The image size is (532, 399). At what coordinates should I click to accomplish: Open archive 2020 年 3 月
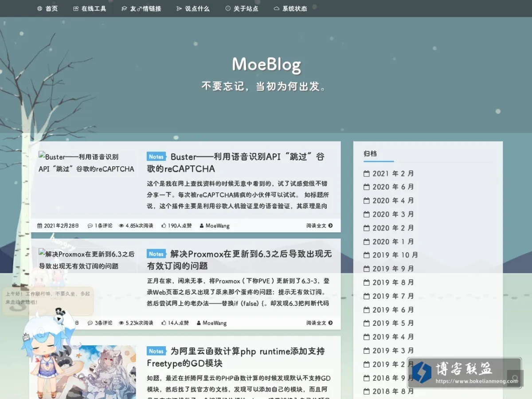point(389,214)
